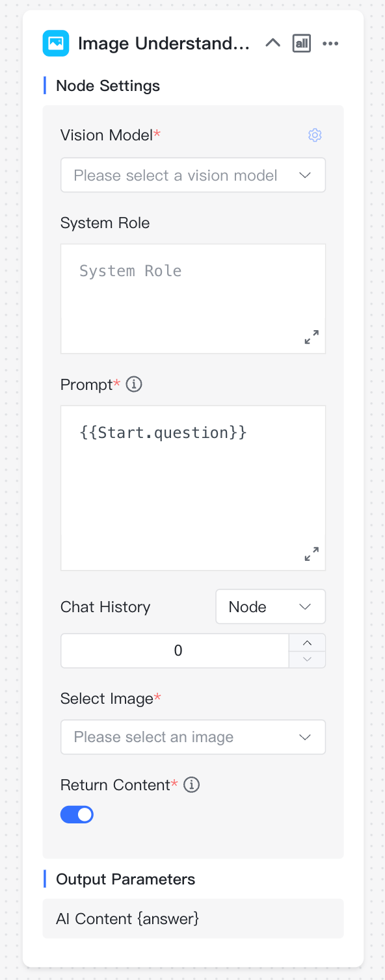Increase chat history count with up arrow

pyautogui.click(x=308, y=642)
